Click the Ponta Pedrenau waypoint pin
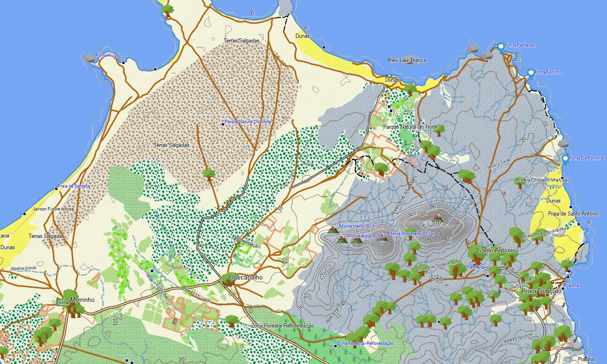The image size is (607, 364). tap(501, 46)
